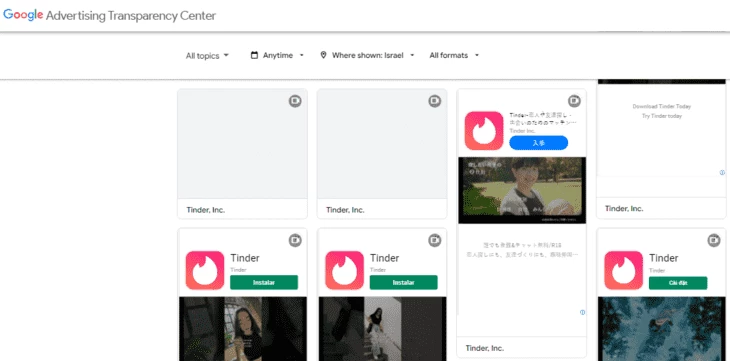Click Tinder, Inc. label under Japanese ad card
Viewport: 730px width, 361px height.
pos(485,348)
